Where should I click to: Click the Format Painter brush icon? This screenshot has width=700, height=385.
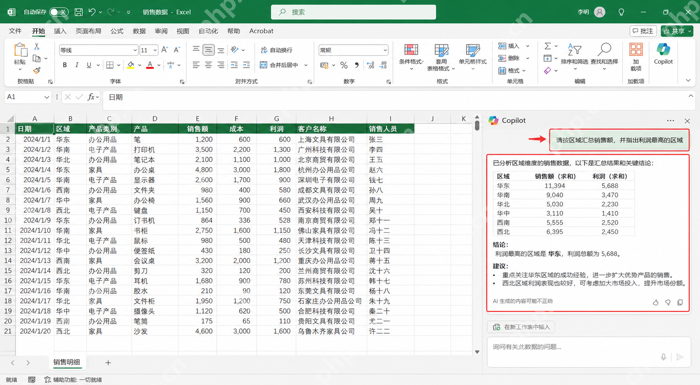(37, 70)
